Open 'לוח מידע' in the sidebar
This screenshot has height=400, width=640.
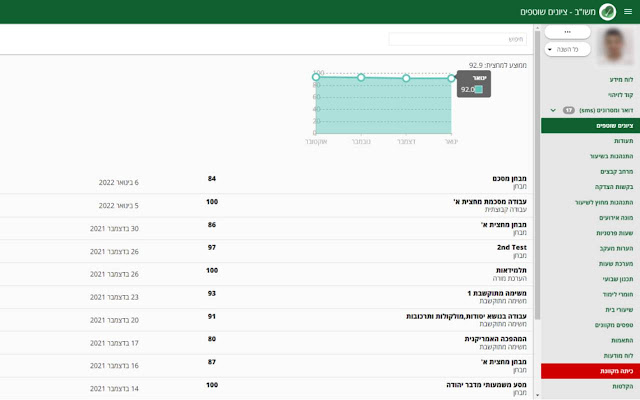pyautogui.click(x=621, y=80)
